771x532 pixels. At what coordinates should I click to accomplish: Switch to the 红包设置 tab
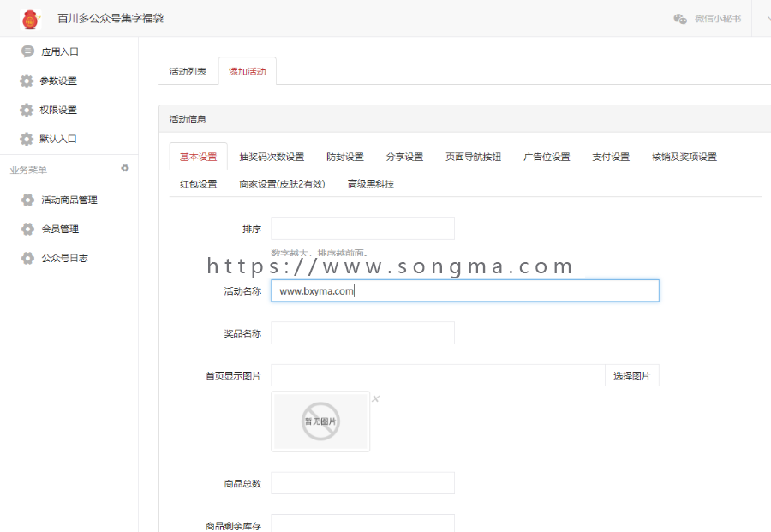pos(198,184)
